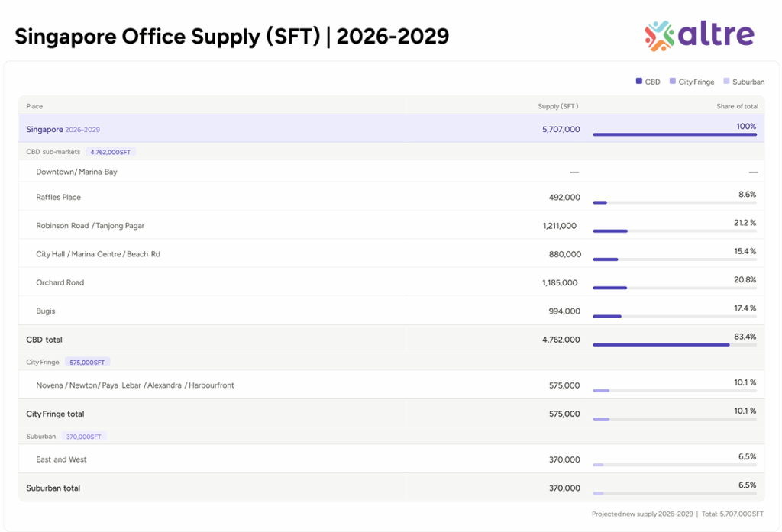Screen dimensions: 782x532
Task: Collapse the Suburban section header
Action: [x=40, y=437]
